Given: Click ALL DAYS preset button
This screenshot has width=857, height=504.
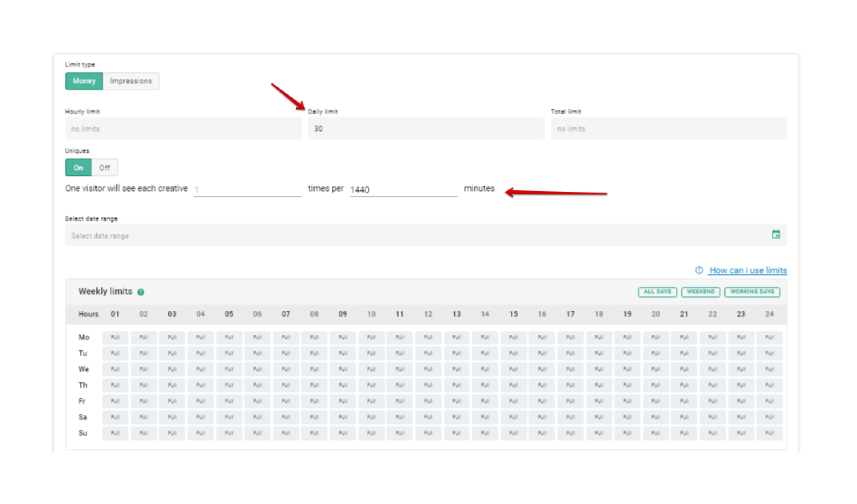Looking at the screenshot, I should click(x=657, y=292).
